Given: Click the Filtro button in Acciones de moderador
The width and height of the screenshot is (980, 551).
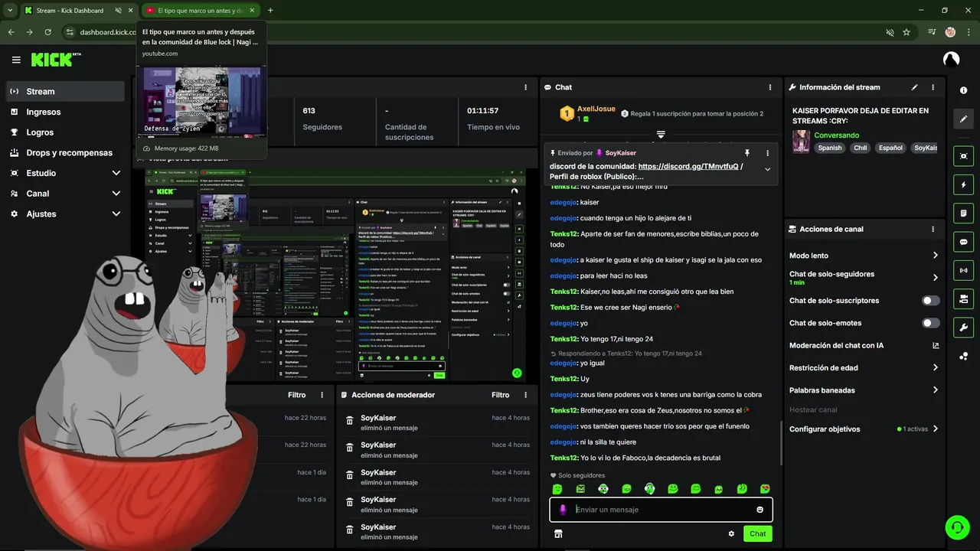Looking at the screenshot, I should click(x=501, y=395).
